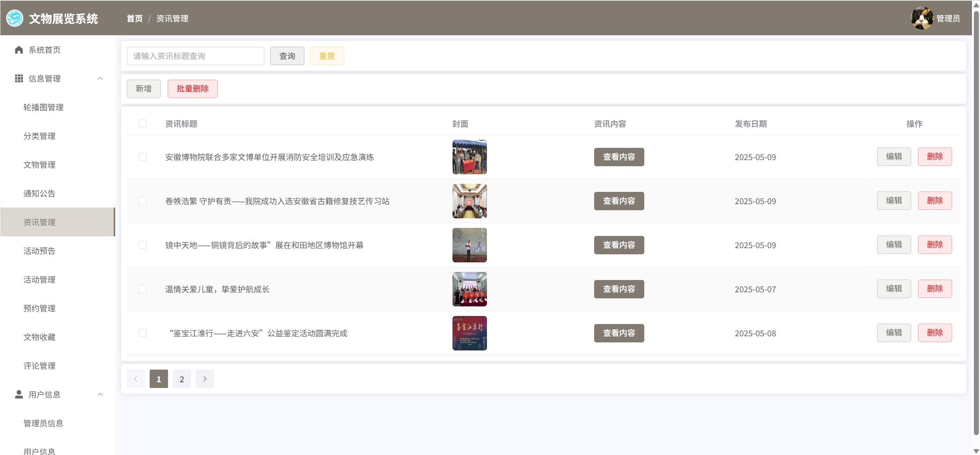Collapse the 用户信息 section chevron
980x455 pixels.
tap(100, 394)
